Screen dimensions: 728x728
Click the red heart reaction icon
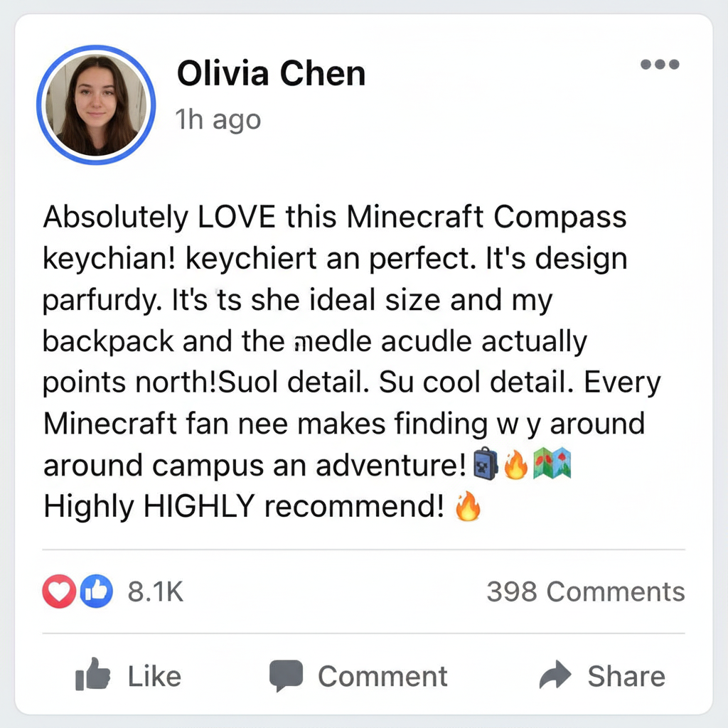58,591
